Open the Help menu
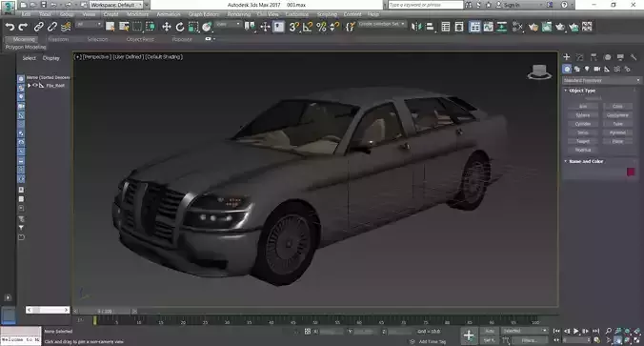Screen dimensions: 644x346 (x=373, y=14)
